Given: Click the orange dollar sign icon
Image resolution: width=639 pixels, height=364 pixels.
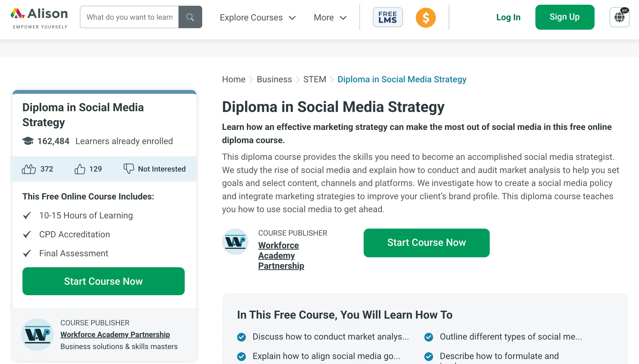Looking at the screenshot, I should 426,17.
